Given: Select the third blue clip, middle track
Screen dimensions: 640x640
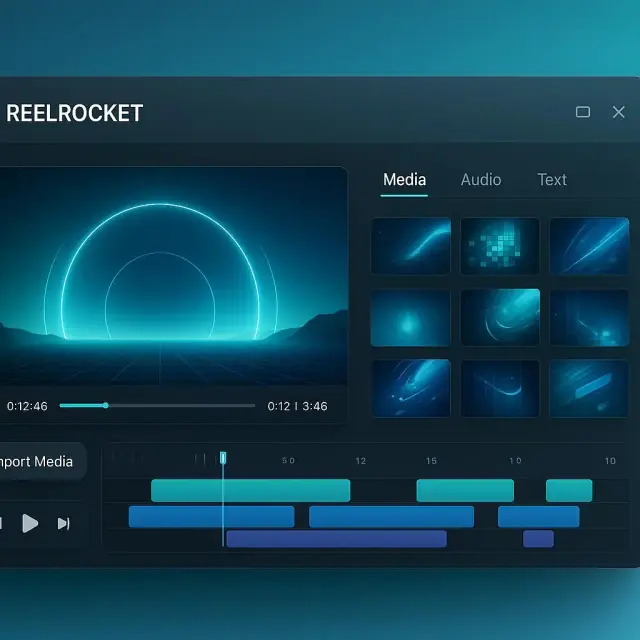Looking at the screenshot, I should coord(538,517).
